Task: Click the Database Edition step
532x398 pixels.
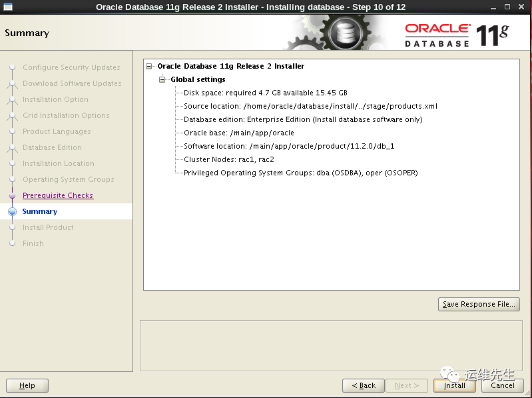Action: click(x=52, y=147)
